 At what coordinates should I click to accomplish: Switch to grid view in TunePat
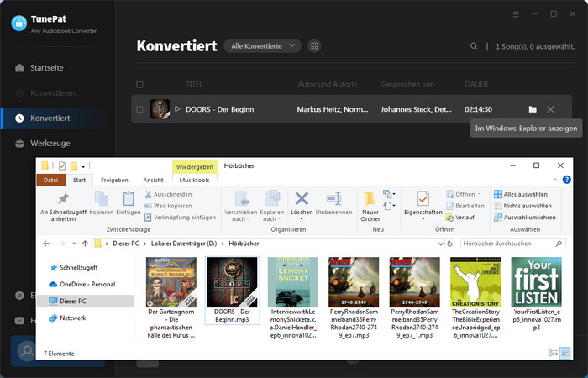(314, 46)
